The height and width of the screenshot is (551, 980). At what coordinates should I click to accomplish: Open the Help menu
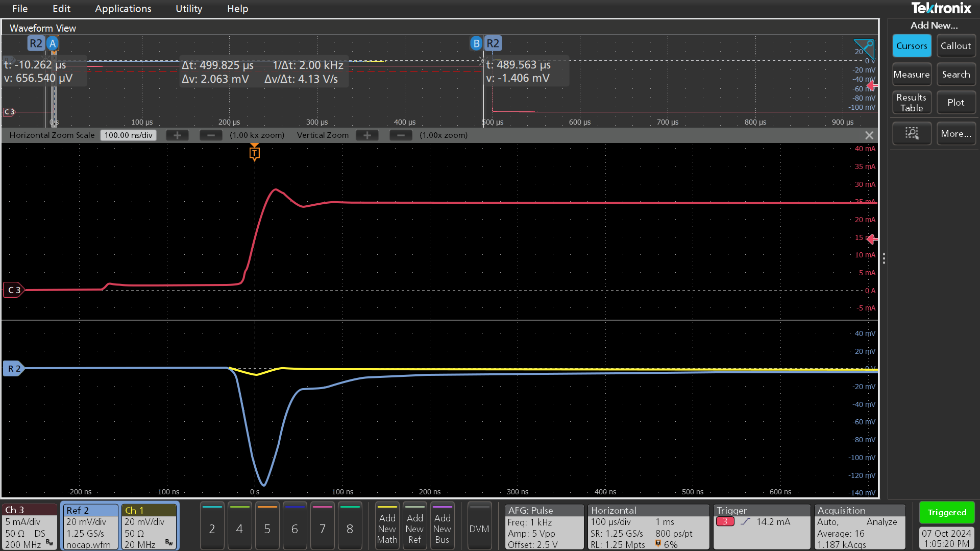237,9
